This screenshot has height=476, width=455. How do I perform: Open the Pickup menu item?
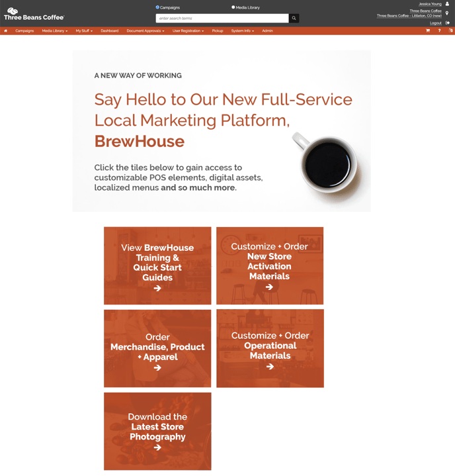click(x=218, y=30)
